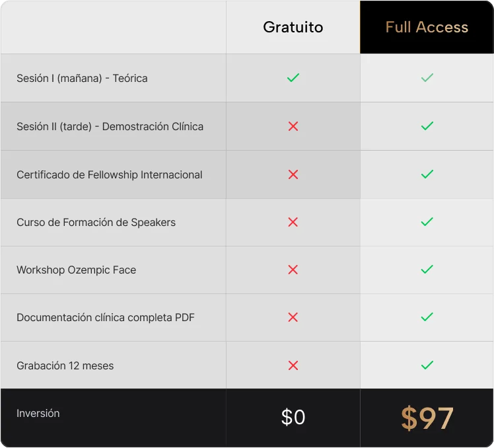Click red X for Certificado de Fellowship Internacional
The image size is (494, 448).
point(293,174)
